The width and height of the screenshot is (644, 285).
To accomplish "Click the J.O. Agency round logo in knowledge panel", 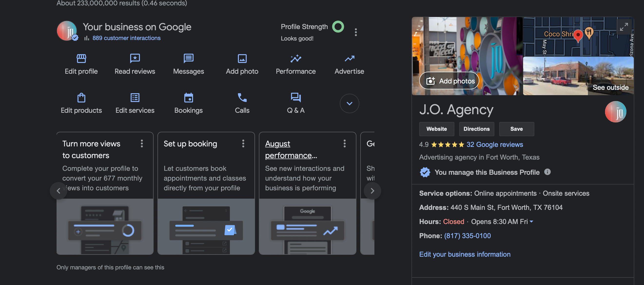I will [x=615, y=112].
